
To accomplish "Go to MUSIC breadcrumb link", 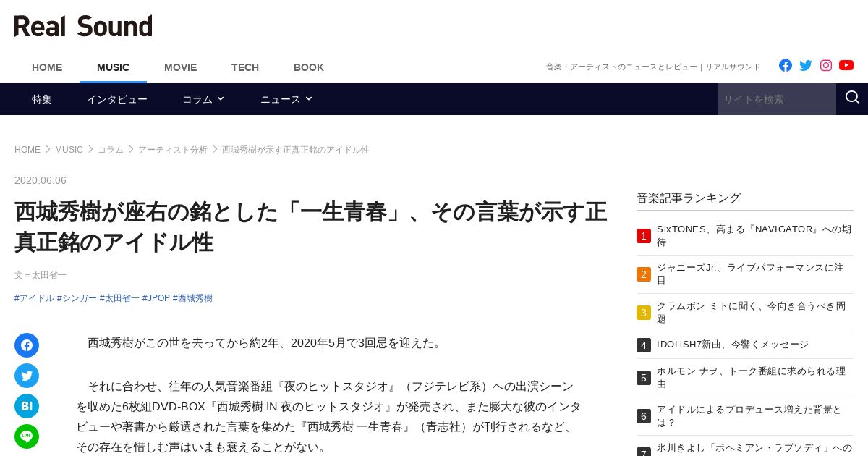I will [x=69, y=150].
